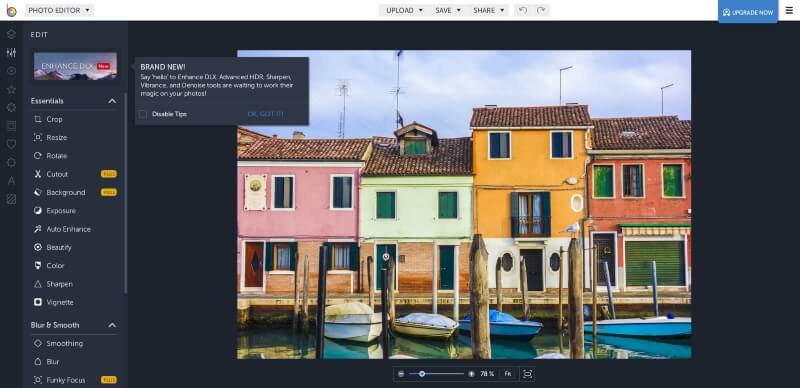
Task: Dismiss tip with OK, GOT IT
Action: [x=265, y=114]
